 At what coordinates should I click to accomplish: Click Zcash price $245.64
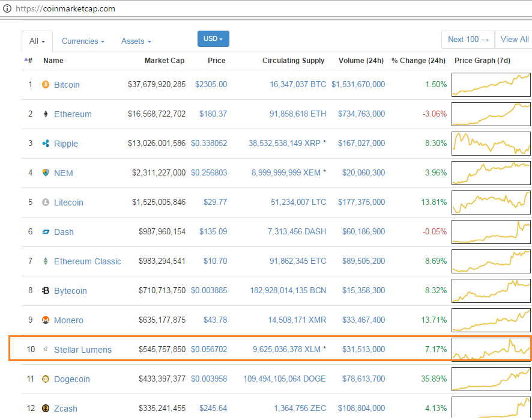point(213,408)
